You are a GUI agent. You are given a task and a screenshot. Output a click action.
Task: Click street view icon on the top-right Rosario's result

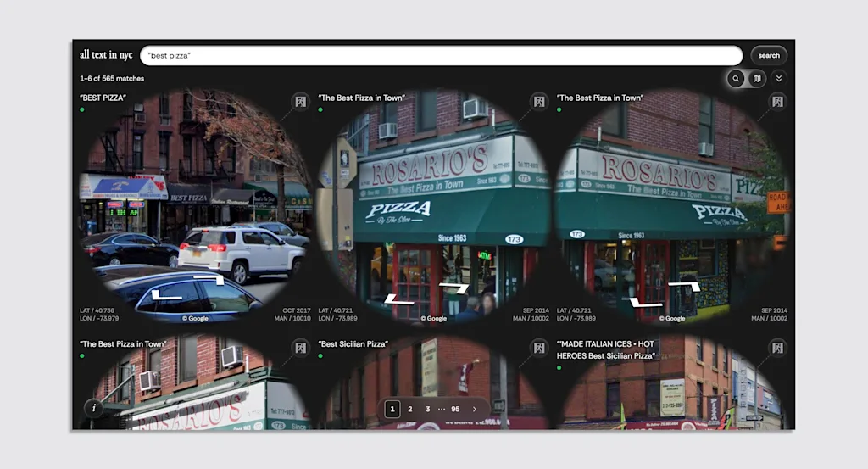[776, 102]
